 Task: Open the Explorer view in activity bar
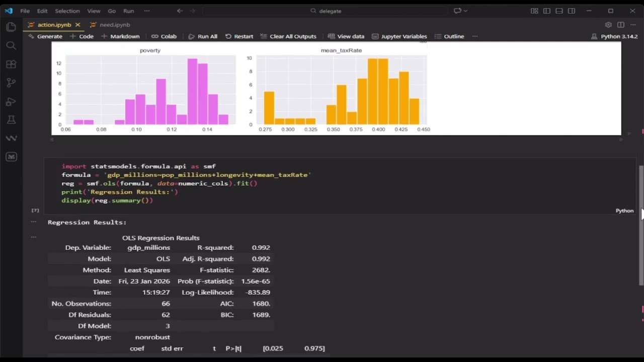[11, 27]
